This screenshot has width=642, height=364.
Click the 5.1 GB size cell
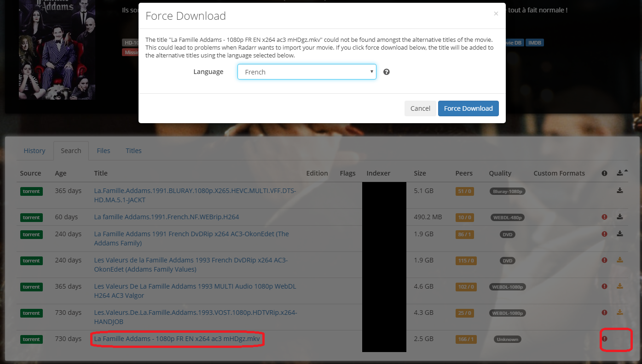[x=423, y=191]
